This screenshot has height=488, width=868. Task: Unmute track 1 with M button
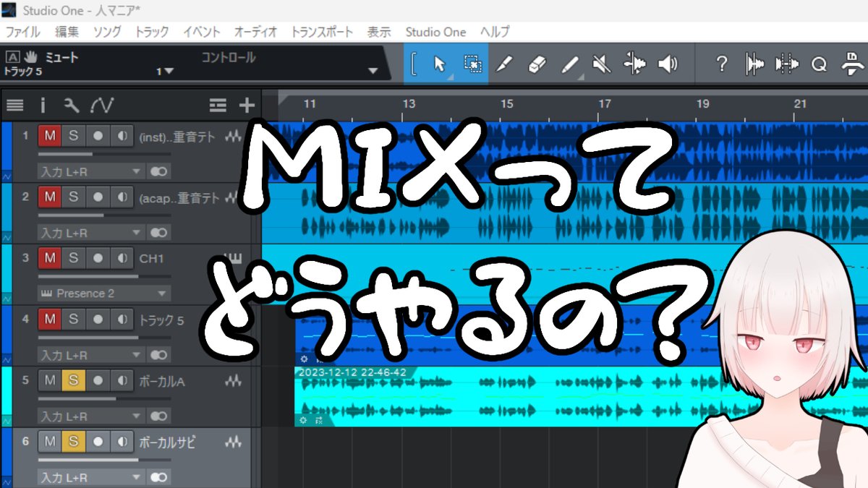(x=50, y=136)
